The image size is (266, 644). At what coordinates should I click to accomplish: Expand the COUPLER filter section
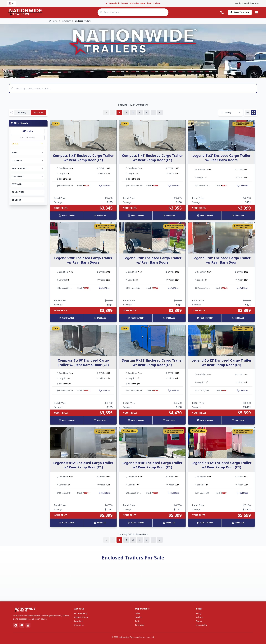pyautogui.click(x=27, y=200)
